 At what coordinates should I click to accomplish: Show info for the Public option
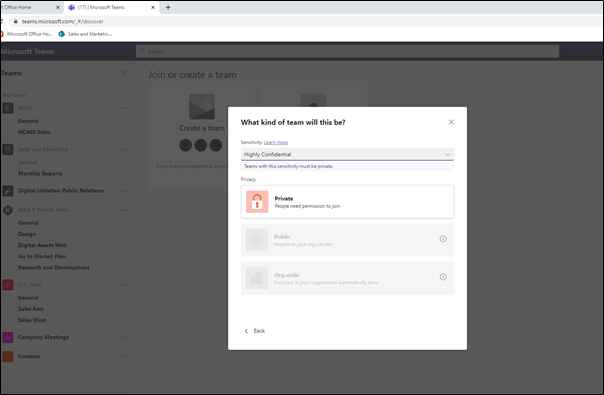[443, 239]
